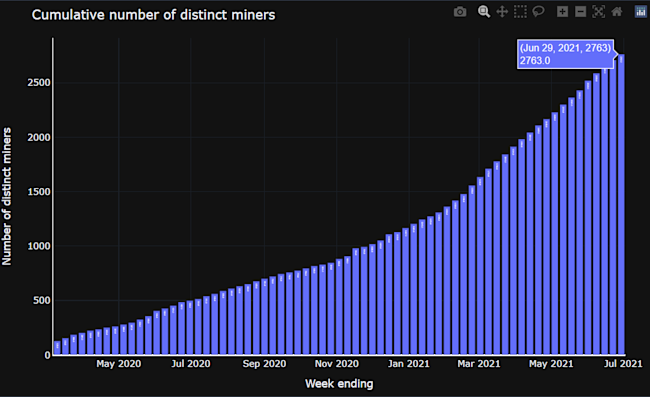This screenshot has height=397, width=650.
Task: Click the 'Jan 2021' x-axis tick label
Action: (x=409, y=364)
